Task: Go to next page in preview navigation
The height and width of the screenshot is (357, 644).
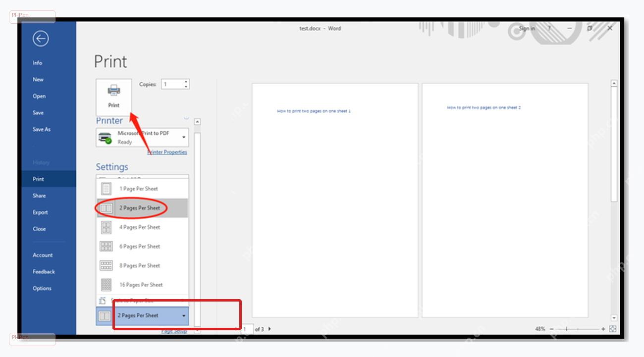Action: (x=269, y=329)
